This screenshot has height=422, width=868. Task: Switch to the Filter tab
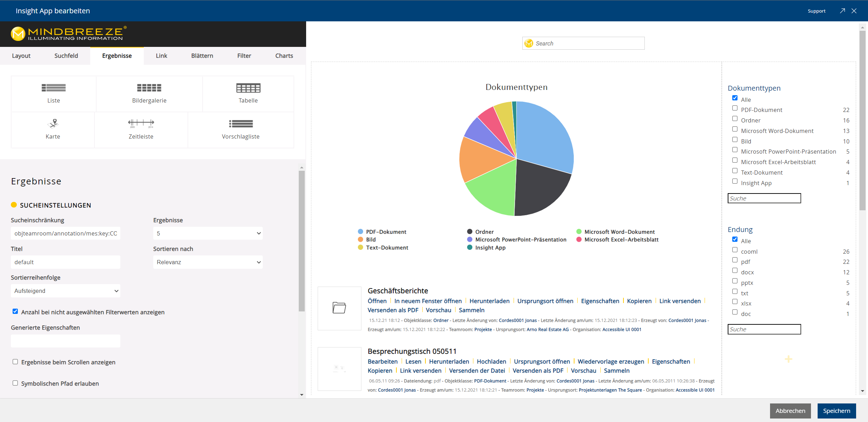click(244, 55)
